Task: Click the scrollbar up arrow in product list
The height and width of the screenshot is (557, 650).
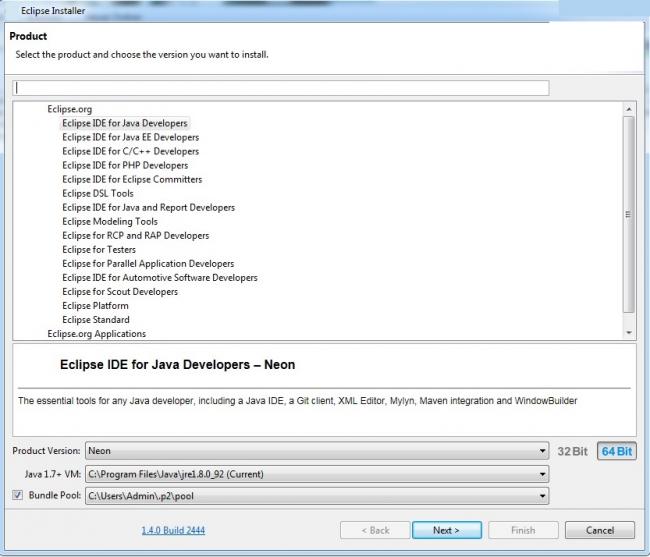Action: tap(629, 109)
